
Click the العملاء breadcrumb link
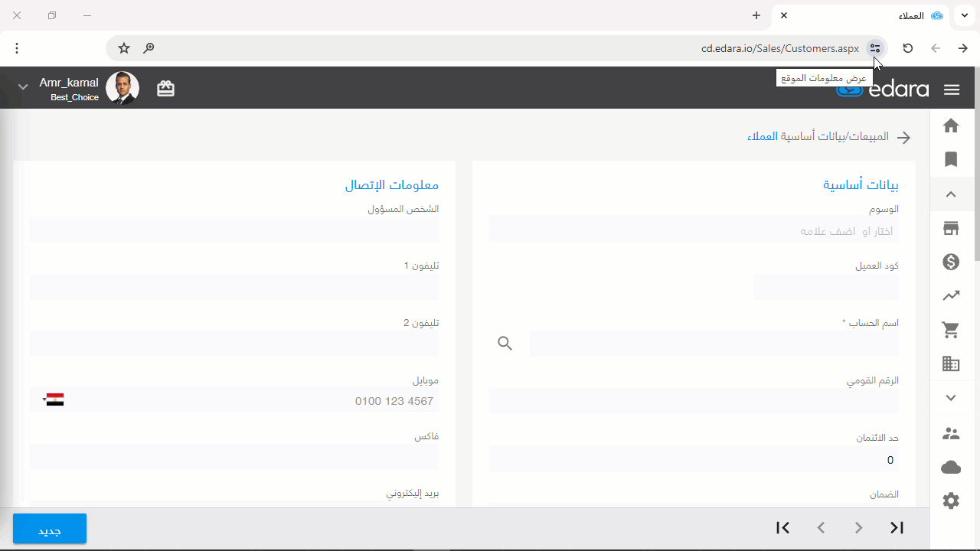(763, 137)
